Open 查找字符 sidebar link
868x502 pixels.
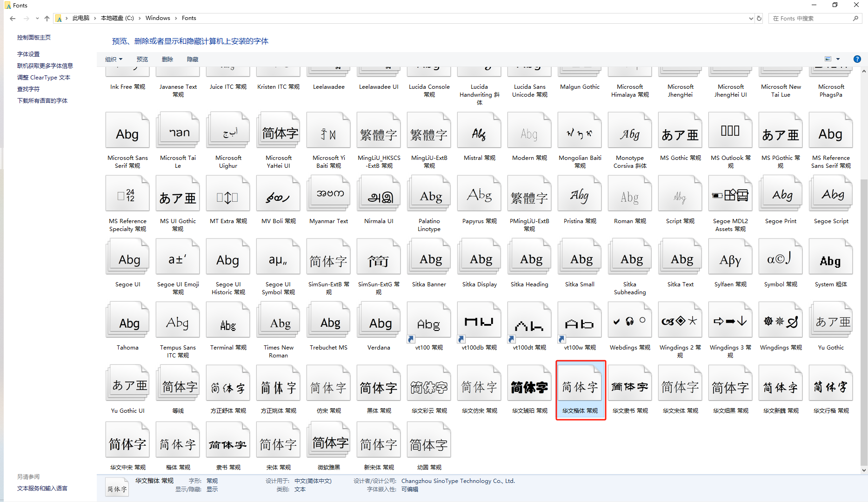[28, 89]
